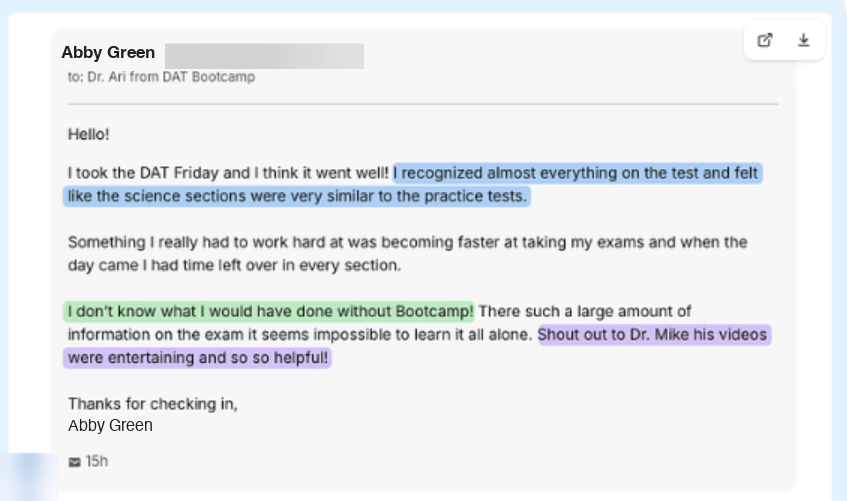Click purple highlighted 'were entertaining and so so helpful!'
The width and height of the screenshot is (847, 501).
tap(197, 358)
